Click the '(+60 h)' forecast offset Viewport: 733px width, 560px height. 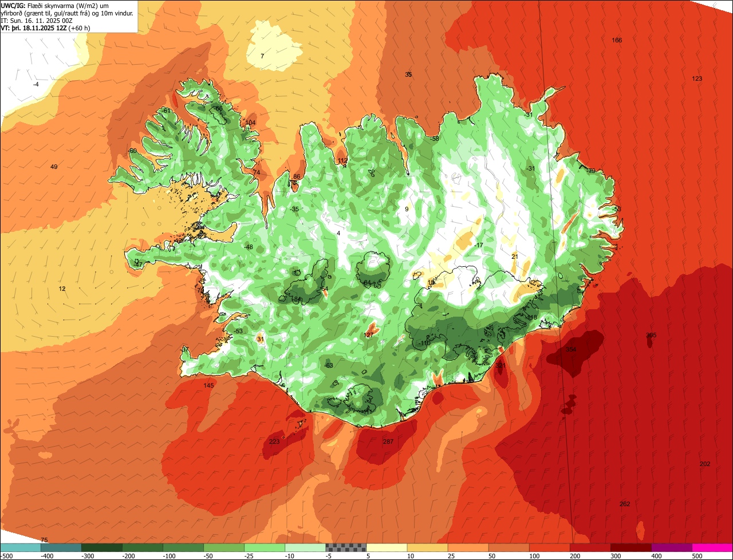click(x=79, y=27)
